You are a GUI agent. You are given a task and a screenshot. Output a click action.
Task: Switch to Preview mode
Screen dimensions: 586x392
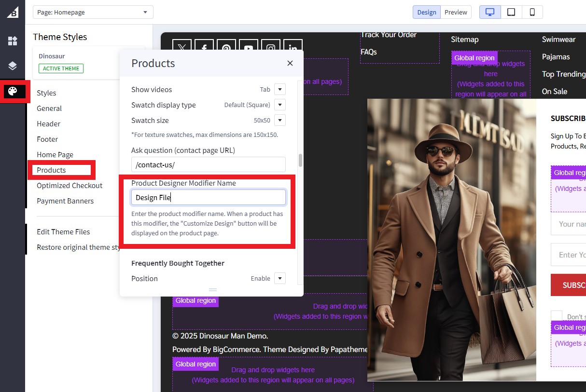coord(456,12)
